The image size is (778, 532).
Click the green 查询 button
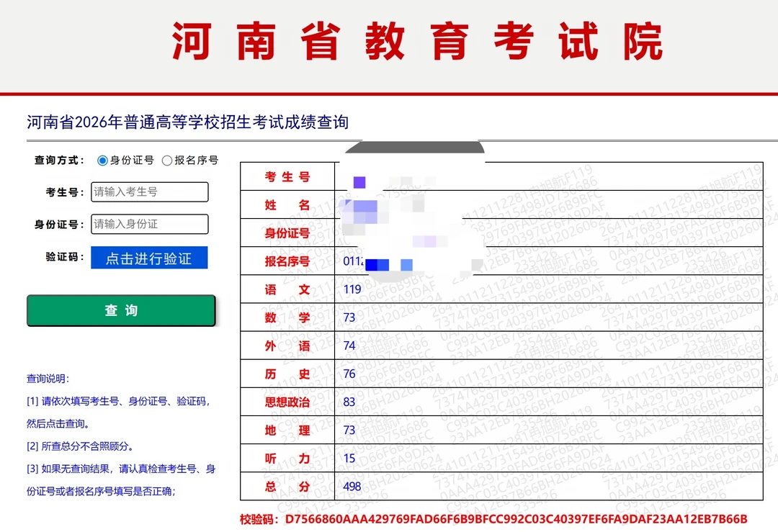point(121,310)
